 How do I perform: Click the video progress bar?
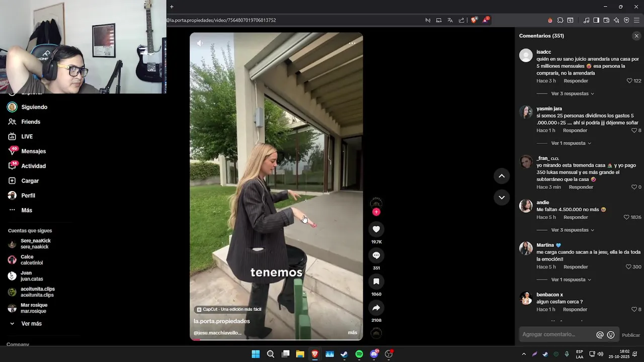276,340
